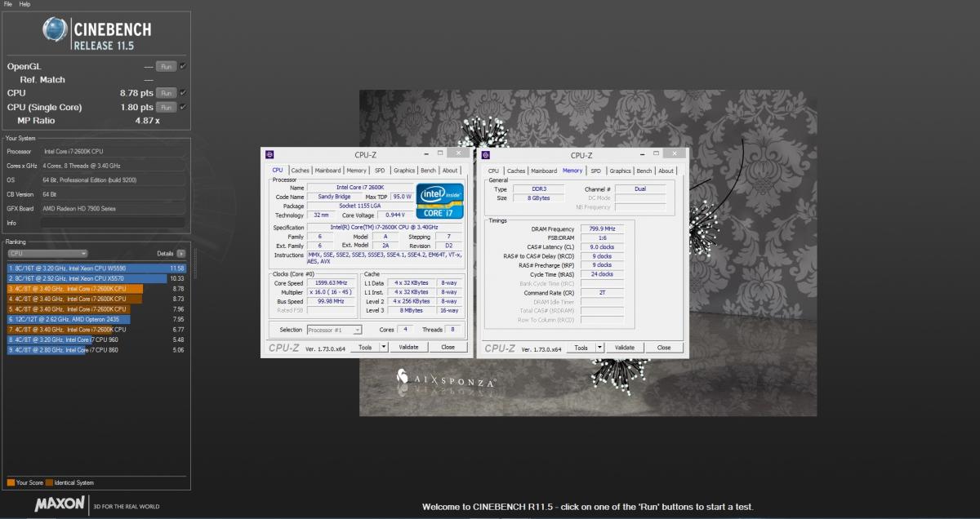Open Bench tab in right CPU-Z window
Image resolution: width=980 pixels, height=519 pixels.
(644, 171)
